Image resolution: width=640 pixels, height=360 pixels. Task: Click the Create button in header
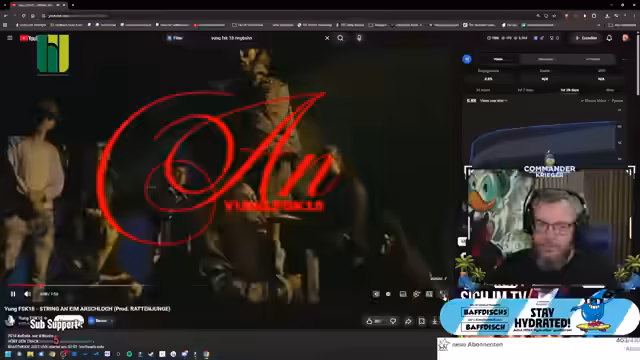pyautogui.click(x=586, y=38)
